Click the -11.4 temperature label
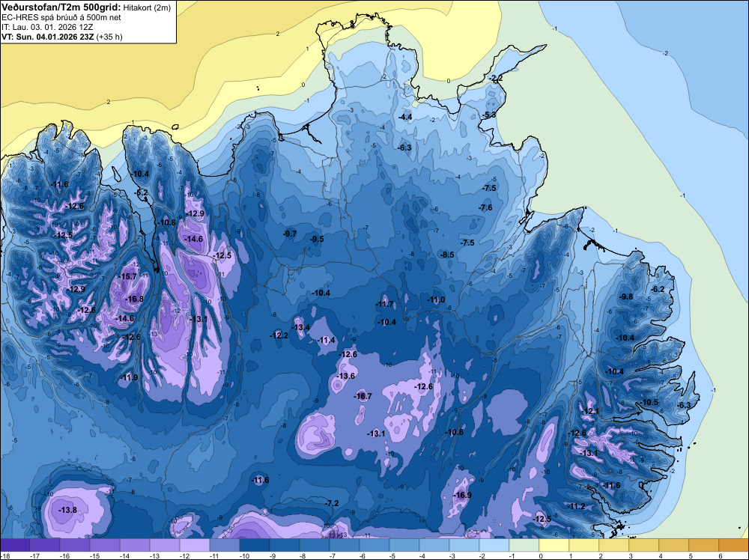This screenshot has width=749, height=560. (x=327, y=341)
